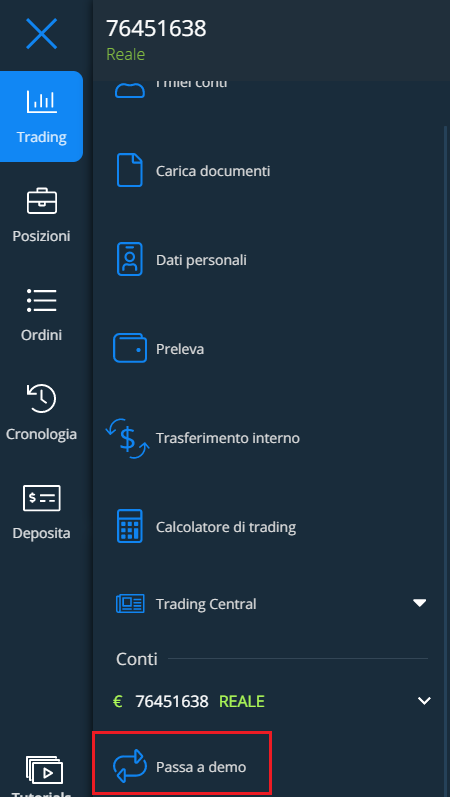Expand the Trading Central submenu arrow

tap(419, 603)
